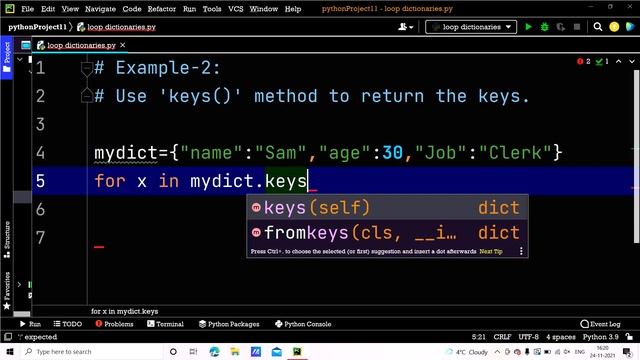This screenshot has width=640, height=360.
Task: Open the Help menu
Action: 293,9
